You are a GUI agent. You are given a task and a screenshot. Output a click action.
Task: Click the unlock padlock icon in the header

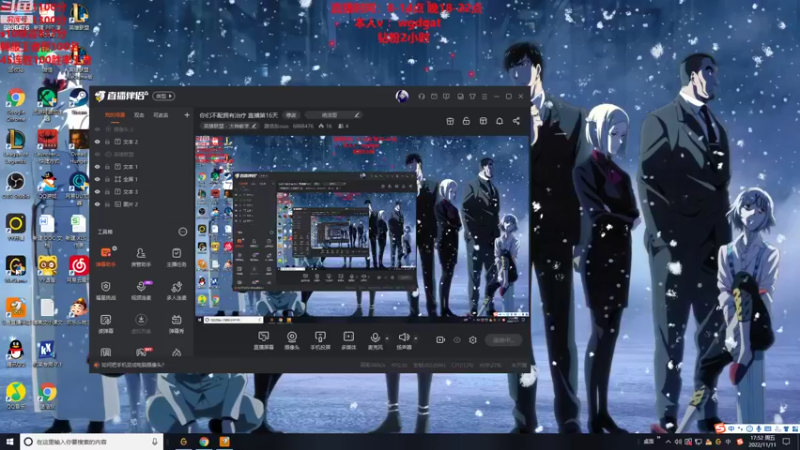(466, 121)
